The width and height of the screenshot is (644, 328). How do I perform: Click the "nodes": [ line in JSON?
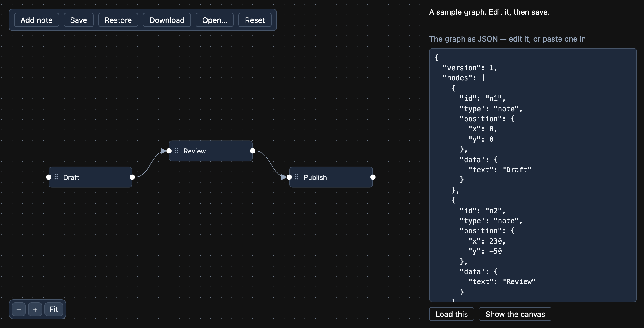click(x=464, y=78)
